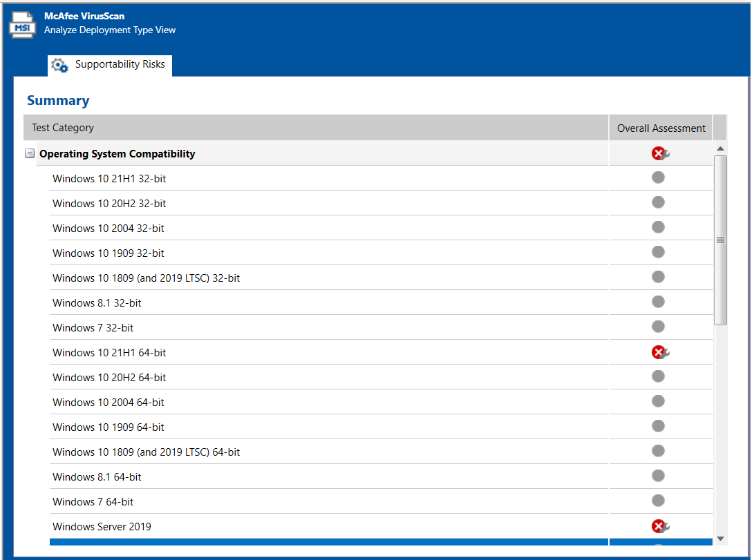The height and width of the screenshot is (560, 754).
Task: Select the Windows 8.1 32-bit row
Action: (381, 302)
